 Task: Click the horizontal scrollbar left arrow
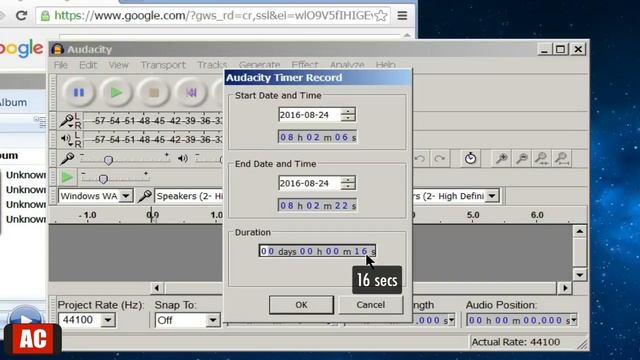(157, 288)
